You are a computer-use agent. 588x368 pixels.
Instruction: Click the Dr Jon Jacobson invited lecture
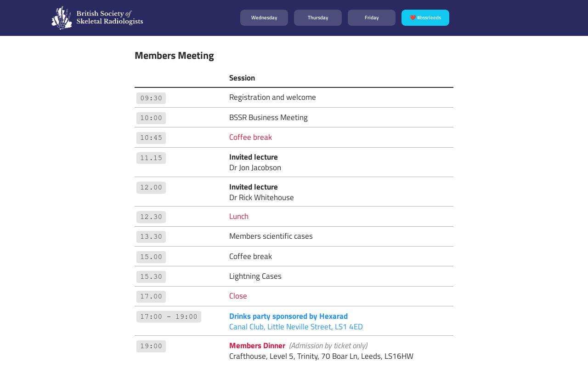[x=255, y=167]
